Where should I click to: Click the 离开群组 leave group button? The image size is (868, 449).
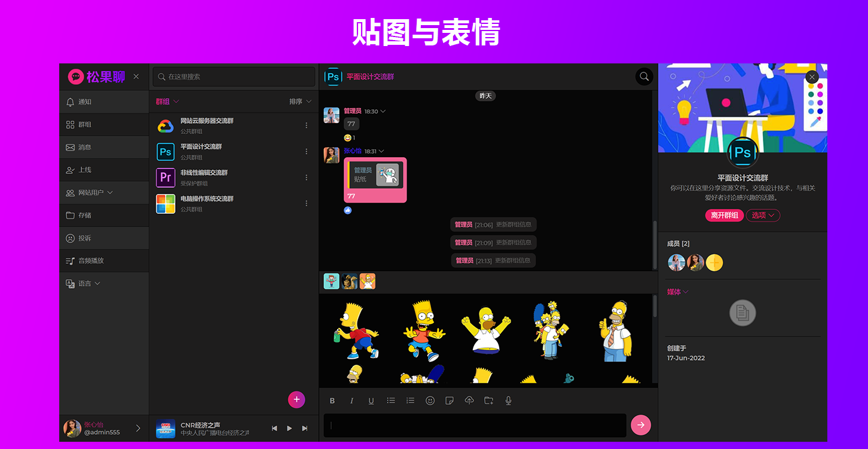(725, 215)
